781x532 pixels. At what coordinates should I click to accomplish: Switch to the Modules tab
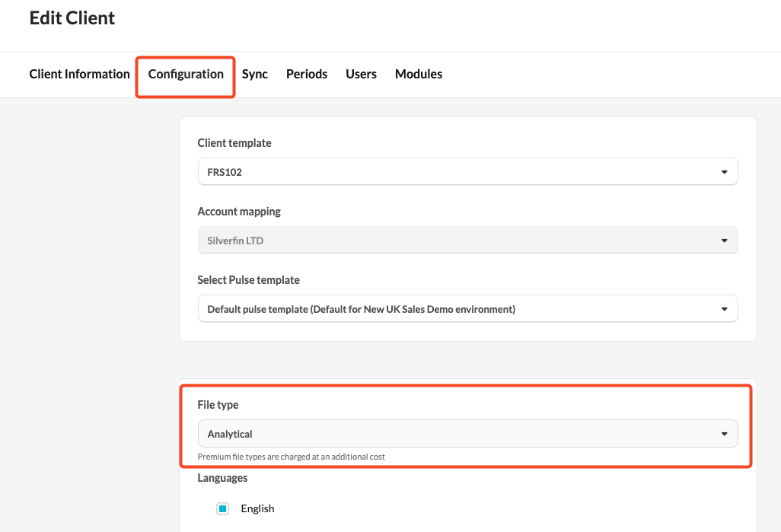[x=419, y=74]
